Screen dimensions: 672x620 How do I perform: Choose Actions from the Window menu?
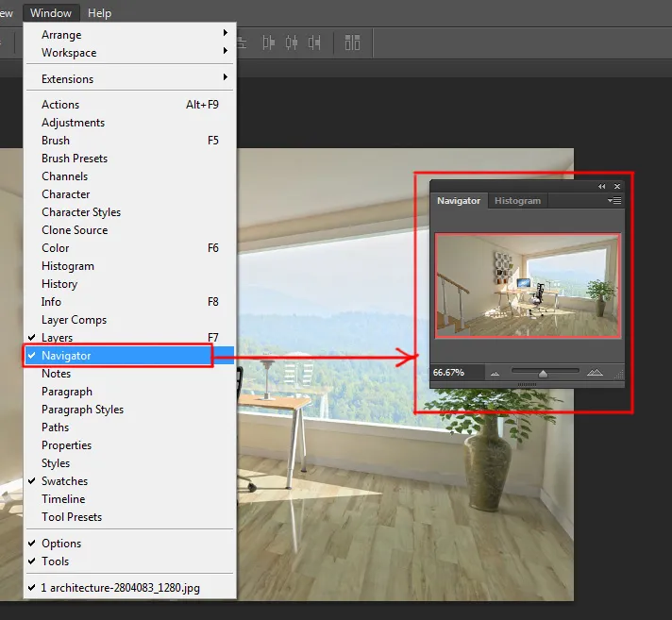tap(130, 105)
